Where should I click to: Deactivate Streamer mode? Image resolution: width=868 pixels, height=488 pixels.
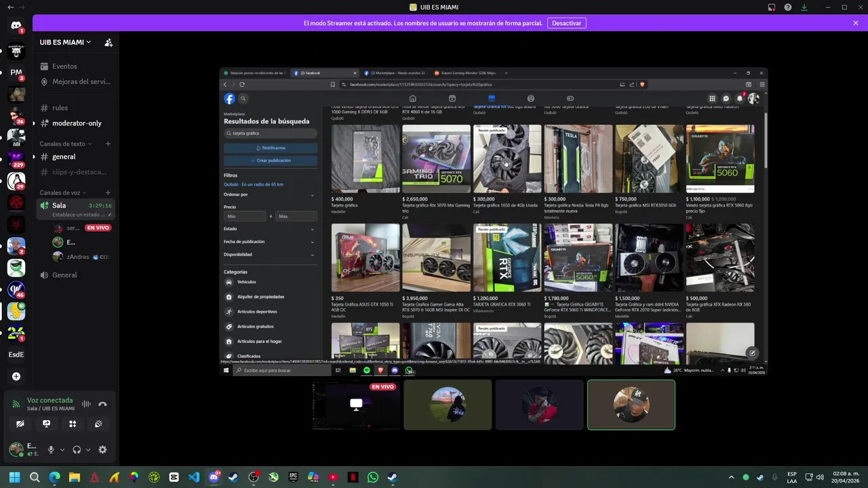click(566, 23)
